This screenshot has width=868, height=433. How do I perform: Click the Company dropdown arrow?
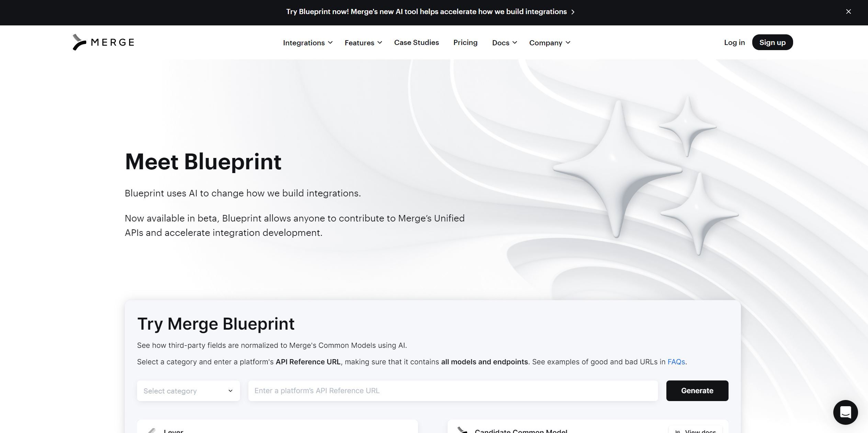coord(570,42)
